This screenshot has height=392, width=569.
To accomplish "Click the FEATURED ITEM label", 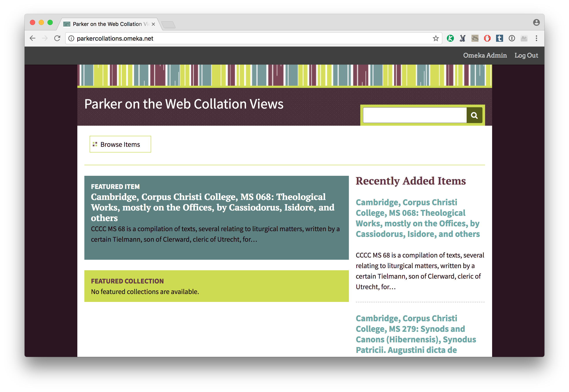I will [x=115, y=187].
